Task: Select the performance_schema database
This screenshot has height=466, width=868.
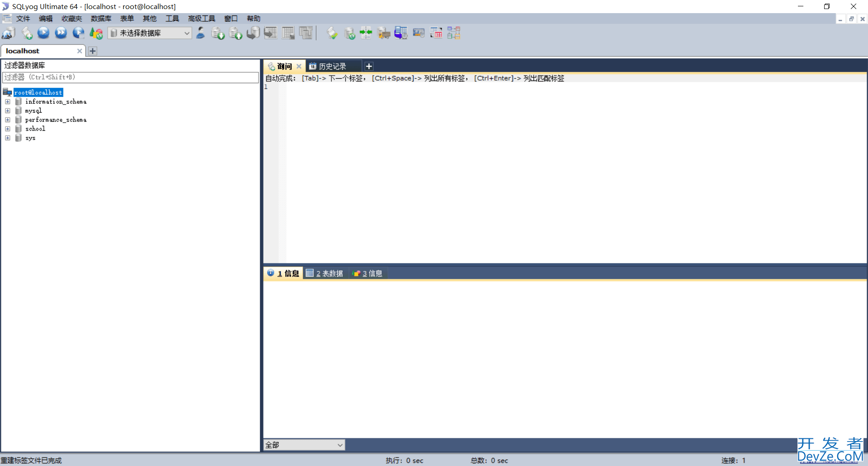Action: pyautogui.click(x=56, y=120)
